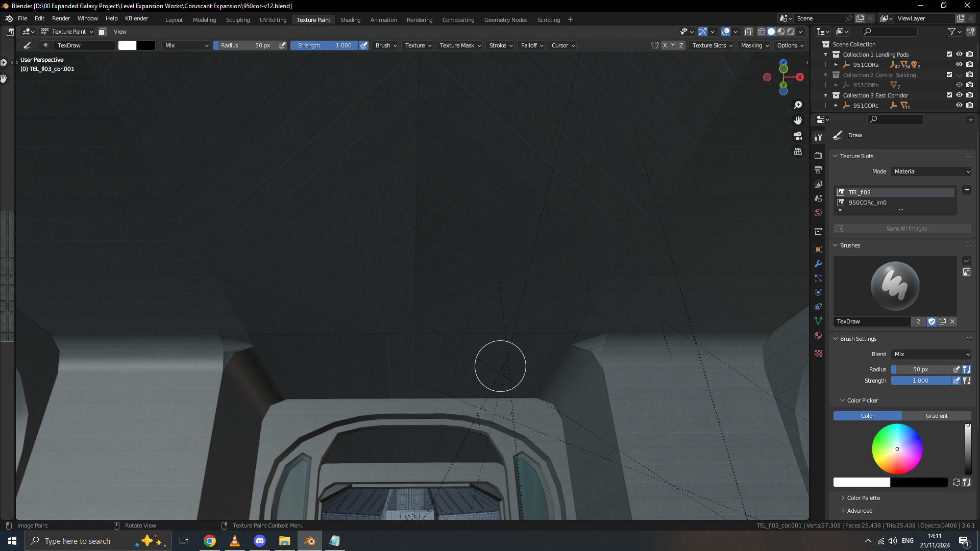Screen dimensions: 980x551
Task: Open the Mix blend dropdown in header
Action: click(x=186, y=45)
